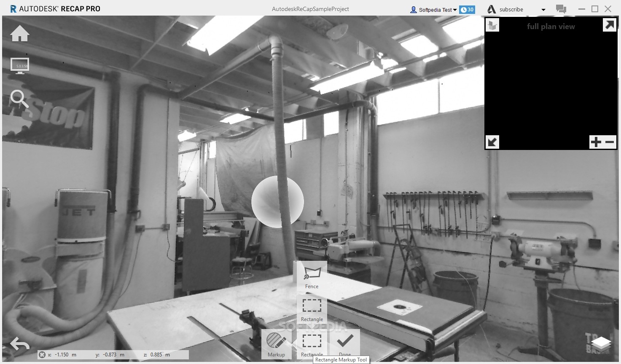
Task: Select the Fence selection tool
Action: pyautogui.click(x=312, y=277)
